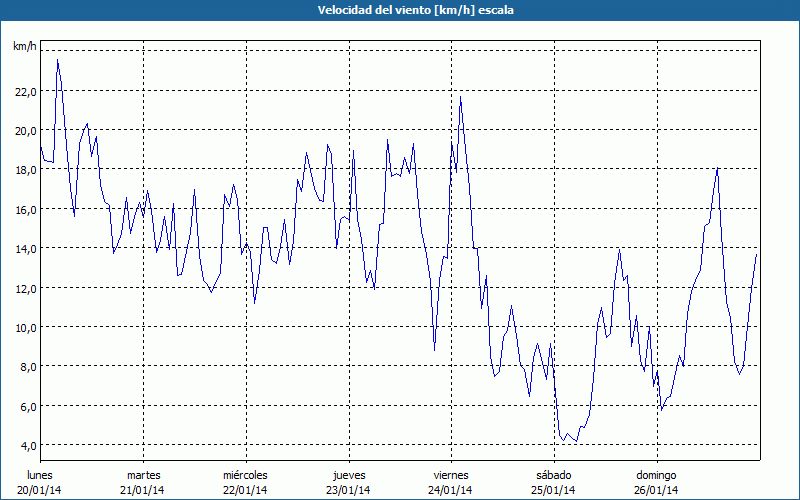Image resolution: width=800 pixels, height=500 pixels.
Task: Click the 'miércoles' day label
Action: tap(245, 474)
